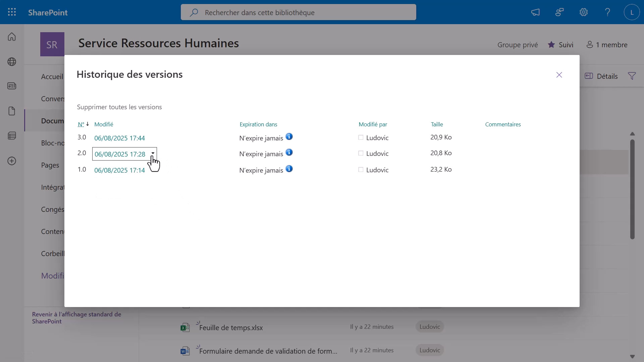
Task: Open the app launcher waffle icon
Action: (x=12, y=12)
